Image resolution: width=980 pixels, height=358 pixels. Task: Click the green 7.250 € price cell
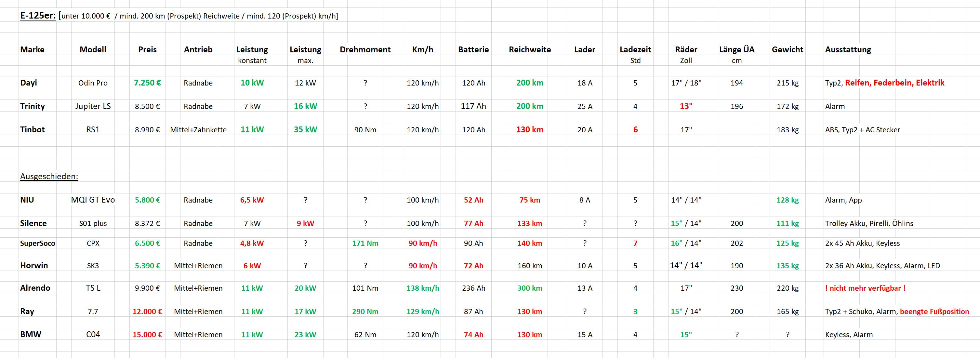(x=147, y=83)
